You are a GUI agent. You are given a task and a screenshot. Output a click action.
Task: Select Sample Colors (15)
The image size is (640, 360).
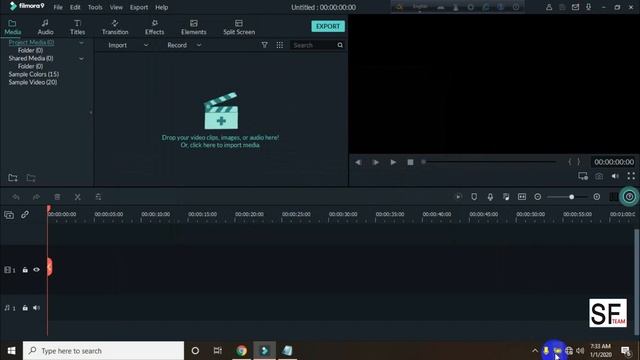[x=34, y=74]
